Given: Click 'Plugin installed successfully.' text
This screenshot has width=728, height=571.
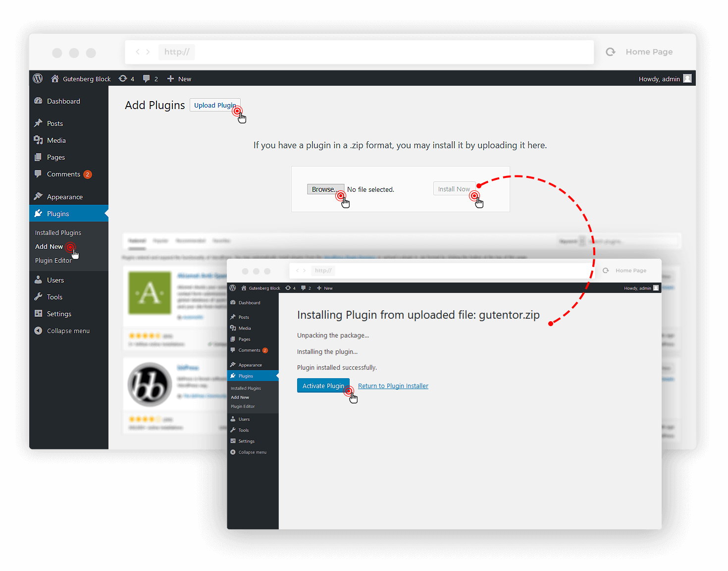Looking at the screenshot, I should pyautogui.click(x=337, y=367).
